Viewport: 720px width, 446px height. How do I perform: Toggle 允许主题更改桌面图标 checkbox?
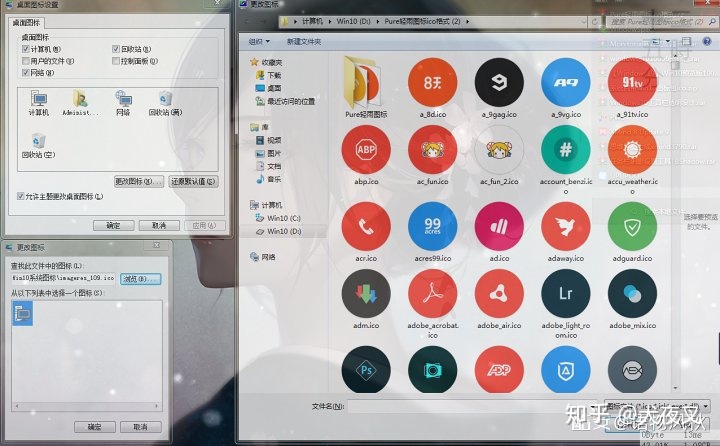coord(20,196)
